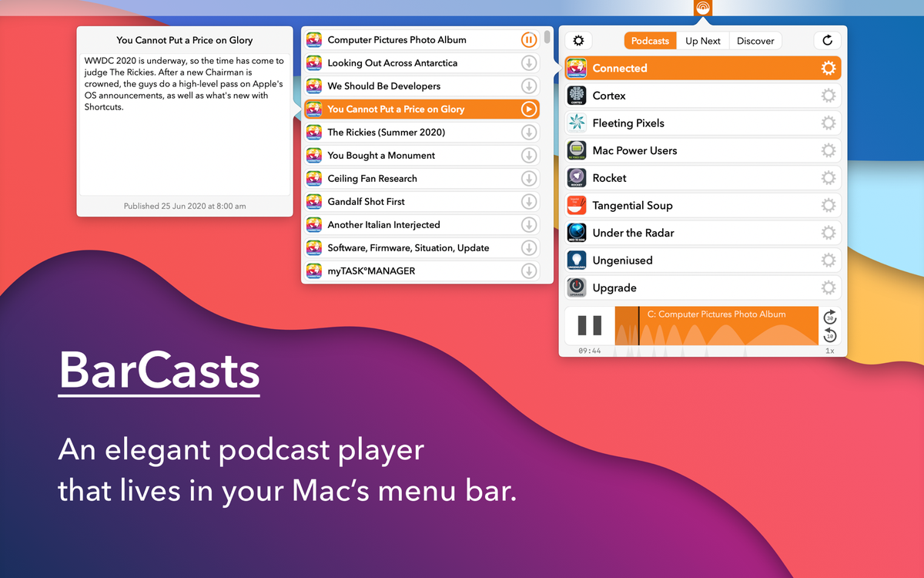Download You Bought a Monument episode

[x=529, y=156]
